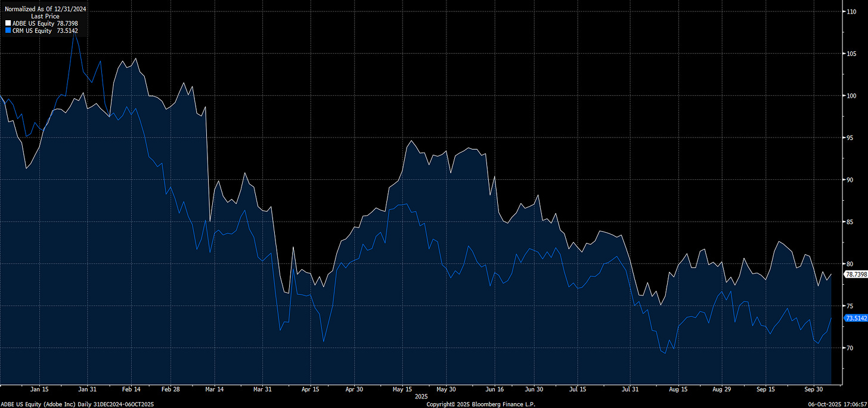Click the 95 y-axis label
This screenshot has height=408, width=868.
[850, 138]
